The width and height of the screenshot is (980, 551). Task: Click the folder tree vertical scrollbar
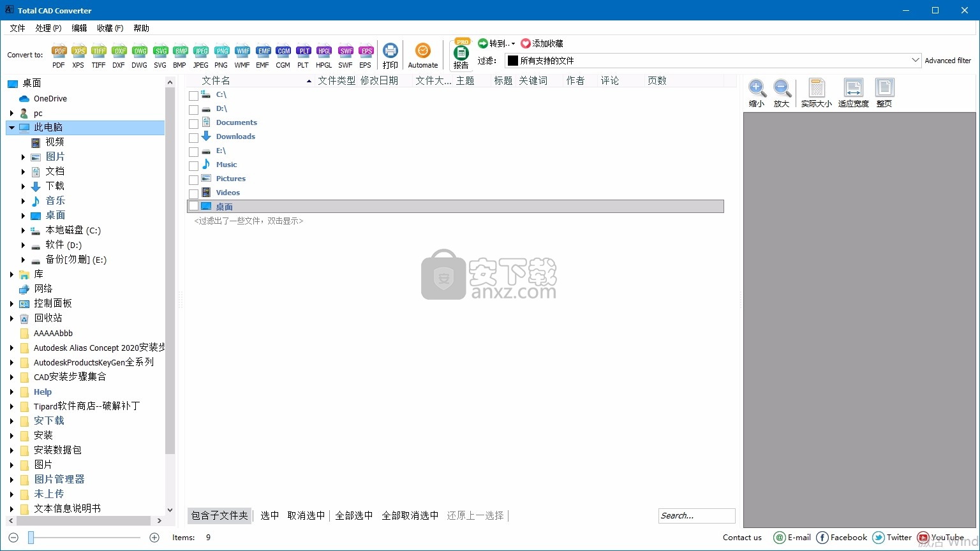coord(170,270)
